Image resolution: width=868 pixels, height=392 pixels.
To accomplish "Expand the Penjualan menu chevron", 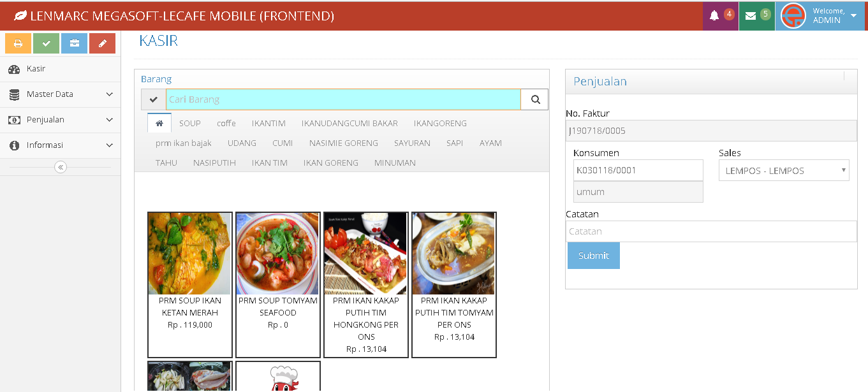I will 109,120.
